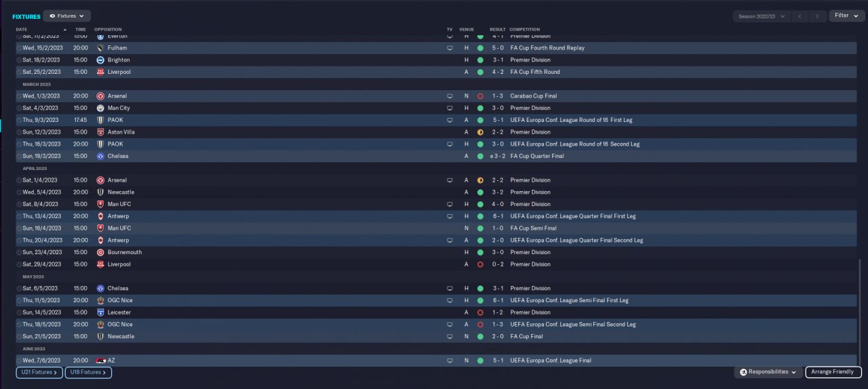This screenshot has height=389, width=868.
Task: Click the Aston Villa opposition name
Action: pos(121,132)
